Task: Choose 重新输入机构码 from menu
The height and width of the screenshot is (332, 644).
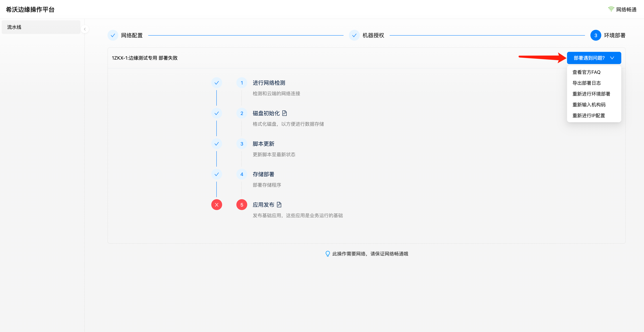Action: [x=589, y=105]
